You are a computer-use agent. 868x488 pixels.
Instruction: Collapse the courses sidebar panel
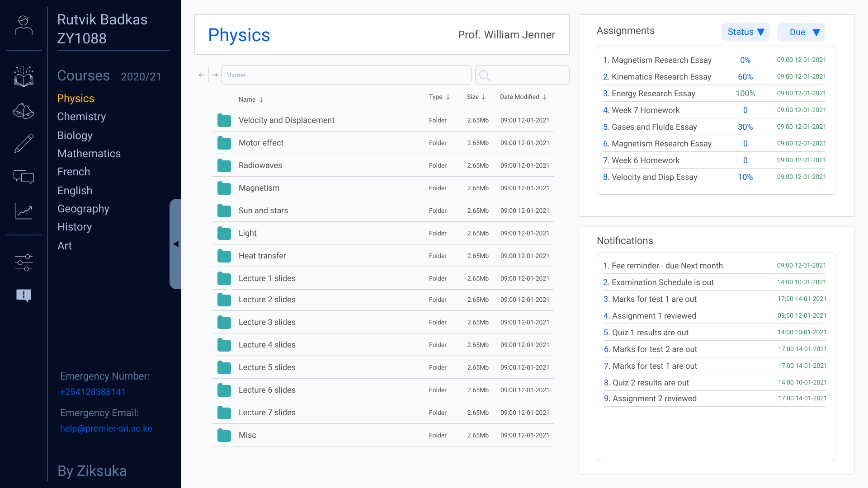175,244
